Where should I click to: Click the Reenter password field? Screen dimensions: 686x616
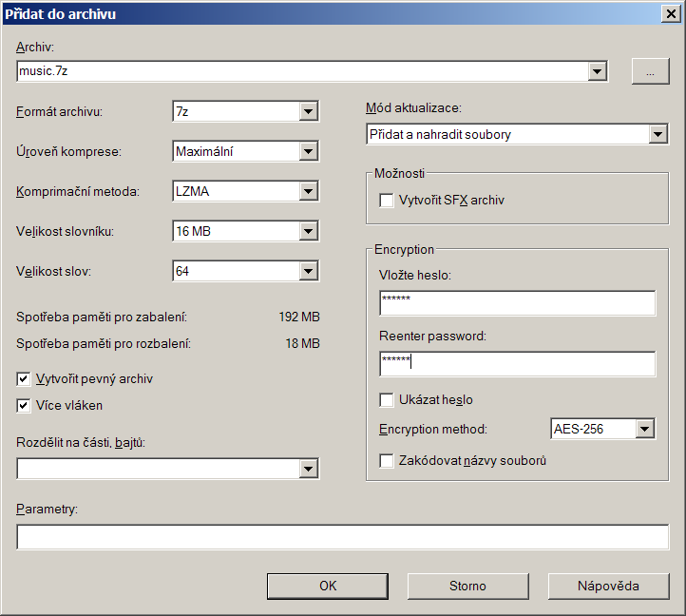[518, 363]
